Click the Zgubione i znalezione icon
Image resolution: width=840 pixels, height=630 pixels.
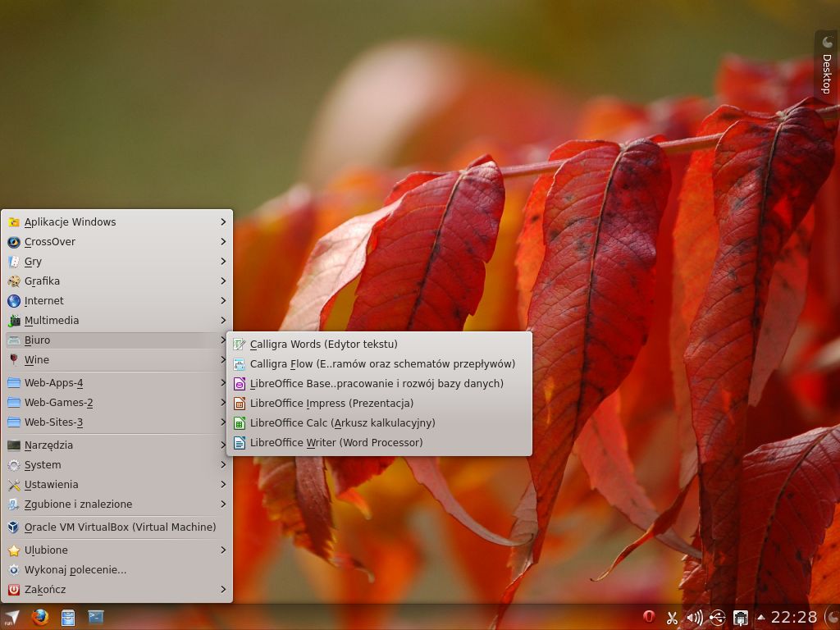(14, 504)
